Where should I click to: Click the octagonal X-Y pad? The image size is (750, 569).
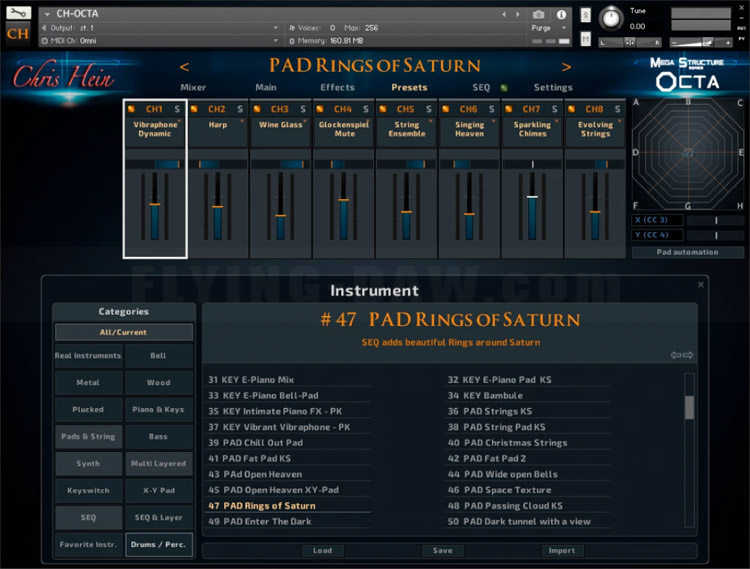pos(687,153)
